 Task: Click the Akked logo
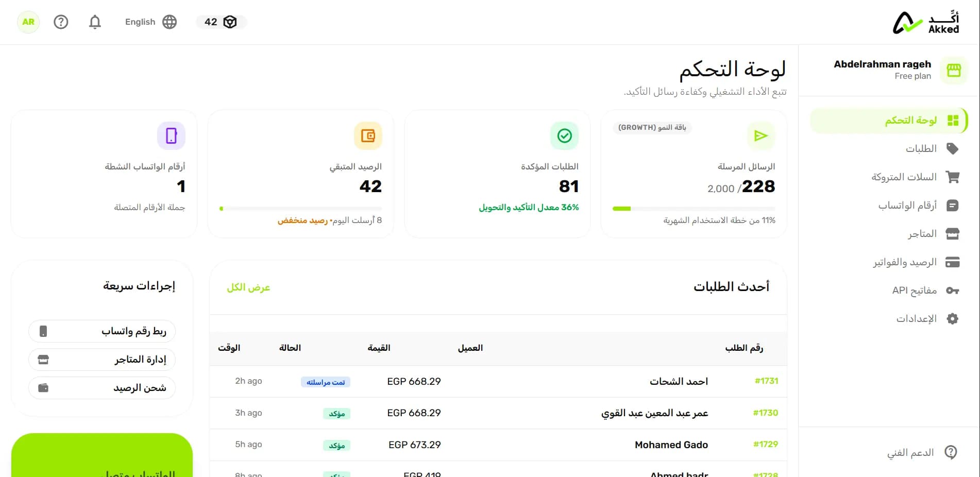tap(926, 23)
